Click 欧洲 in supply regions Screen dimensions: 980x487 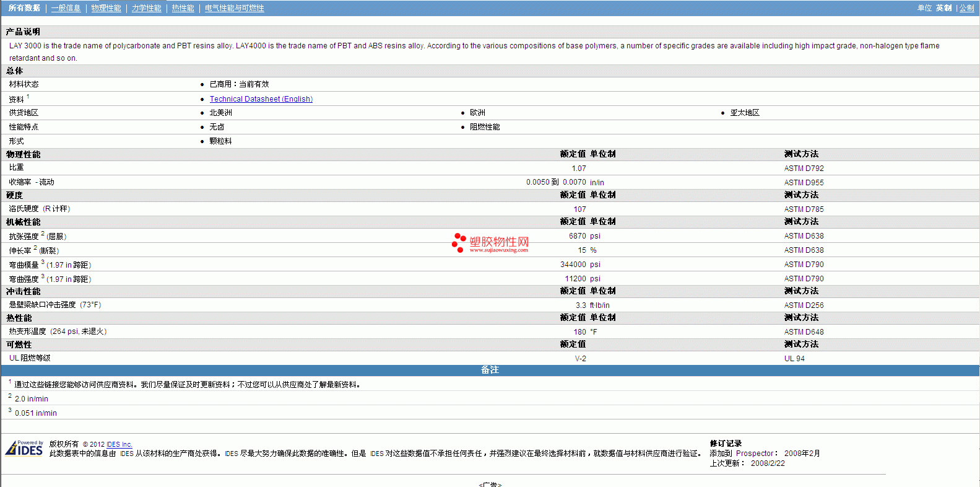pos(477,113)
